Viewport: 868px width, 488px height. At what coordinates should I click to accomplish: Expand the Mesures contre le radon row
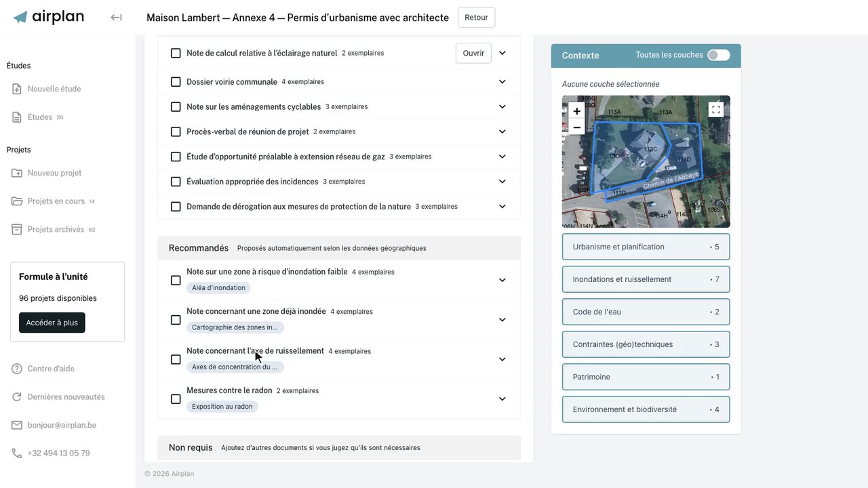(502, 399)
